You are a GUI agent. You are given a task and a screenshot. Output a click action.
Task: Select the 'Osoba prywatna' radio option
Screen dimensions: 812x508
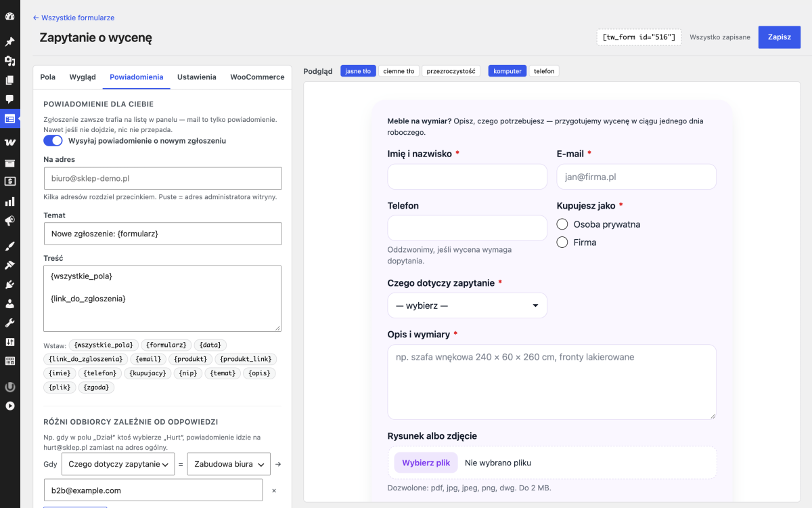pyautogui.click(x=562, y=224)
